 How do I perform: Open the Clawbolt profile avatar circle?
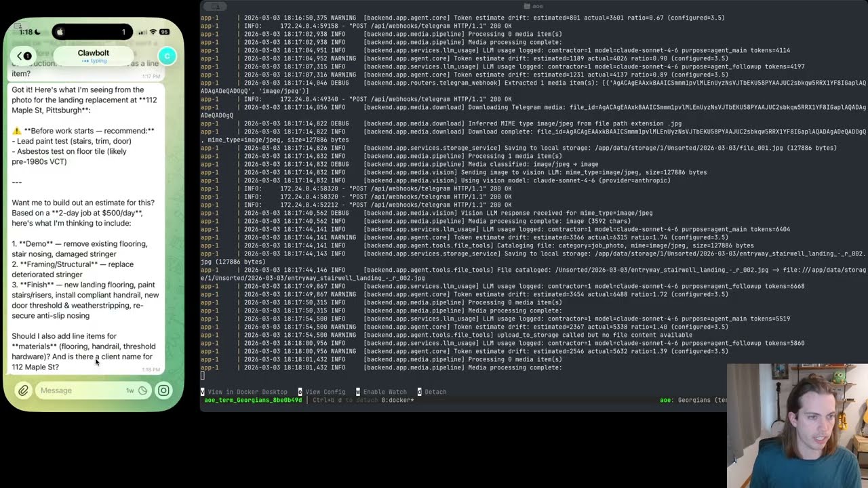(x=167, y=56)
